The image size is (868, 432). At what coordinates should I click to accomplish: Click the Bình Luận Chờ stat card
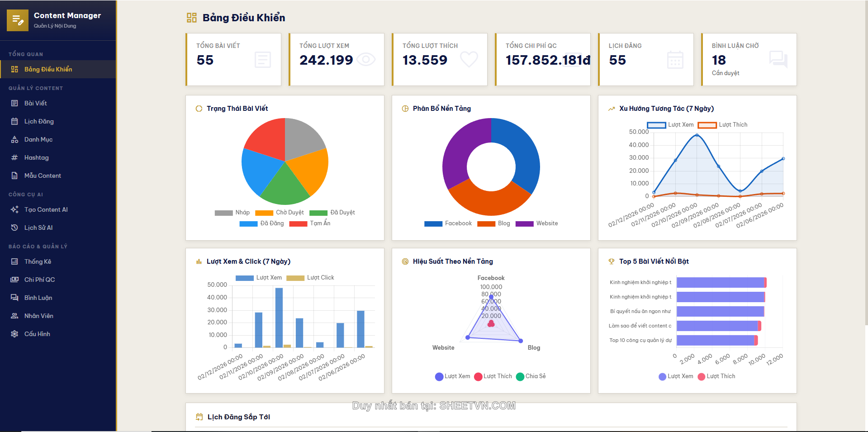pyautogui.click(x=749, y=59)
